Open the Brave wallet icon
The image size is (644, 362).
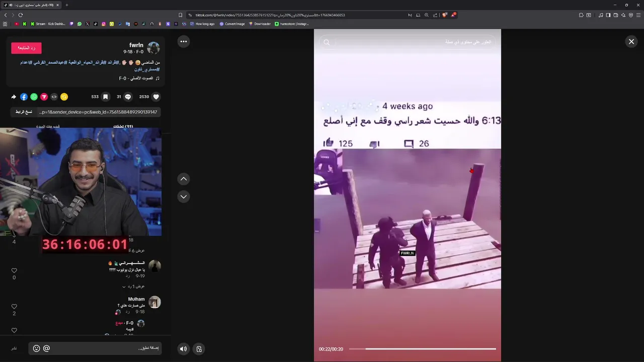615,15
